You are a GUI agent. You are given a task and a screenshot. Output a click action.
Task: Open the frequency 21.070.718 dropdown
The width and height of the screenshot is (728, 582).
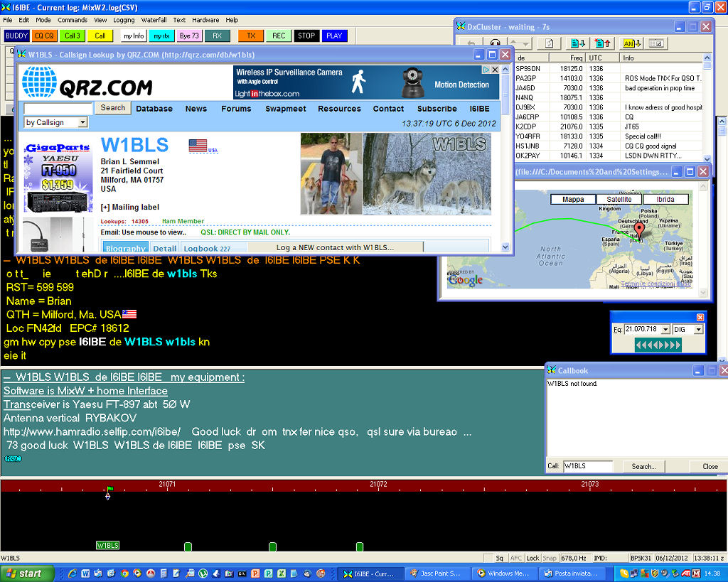(x=665, y=330)
